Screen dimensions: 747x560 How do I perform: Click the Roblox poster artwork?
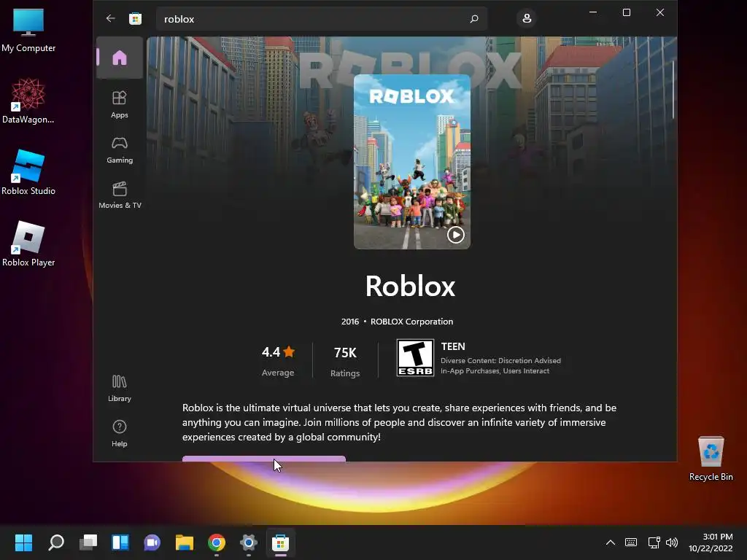click(412, 161)
